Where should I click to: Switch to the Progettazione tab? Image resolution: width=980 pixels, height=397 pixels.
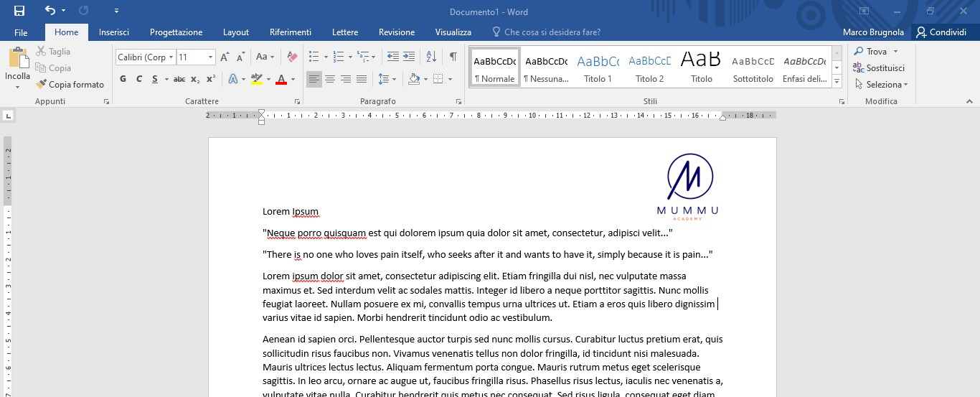point(176,32)
